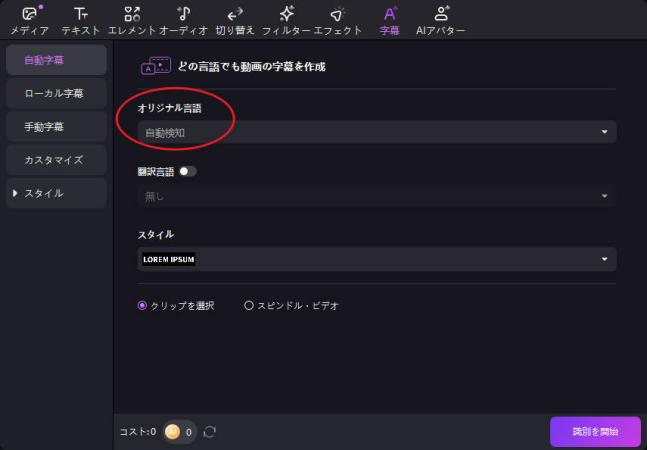The image size is (647, 450).
Task: Open the スタイル LOREM IPSUM dropdown
Action: point(376,259)
